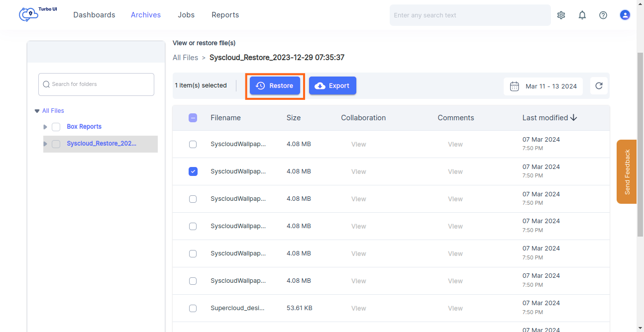
Task: Click the Export button
Action: click(x=332, y=85)
